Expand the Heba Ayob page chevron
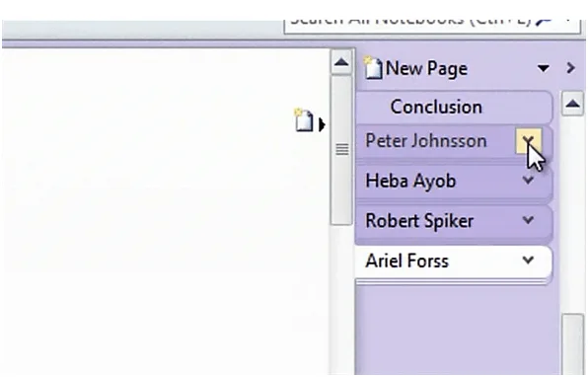Viewport: 588px width, 377px height. pyautogui.click(x=528, y=181)
